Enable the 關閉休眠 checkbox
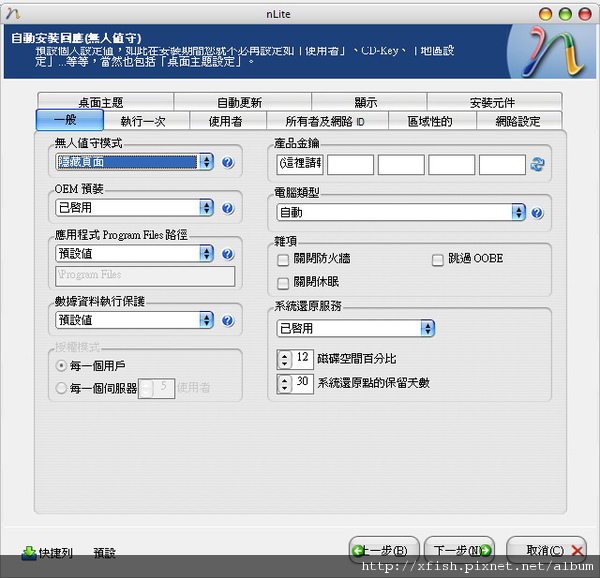 click(x=283, y=283)
